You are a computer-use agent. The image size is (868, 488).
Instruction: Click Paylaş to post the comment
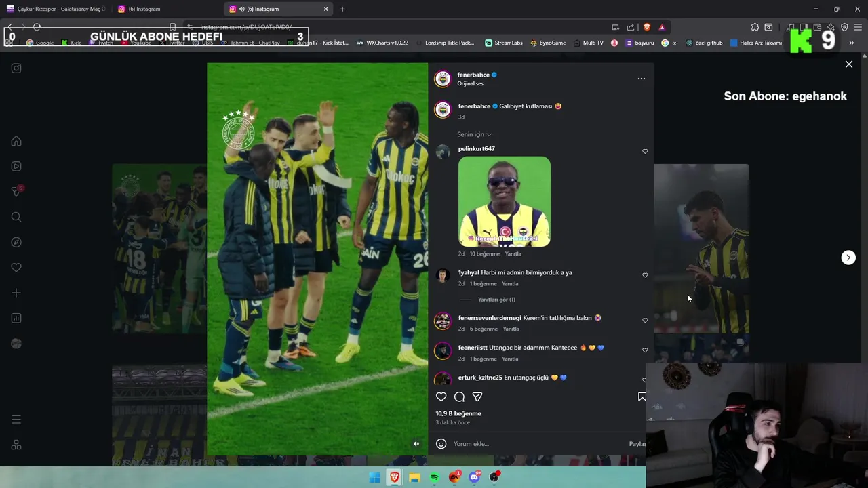click(637, 444)
